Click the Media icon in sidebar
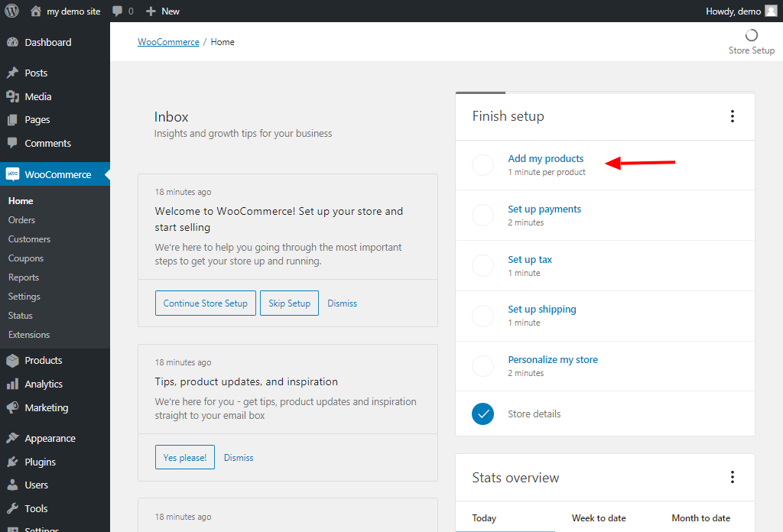This screenshot has height=532, width=783. click(x=12, y=96)
